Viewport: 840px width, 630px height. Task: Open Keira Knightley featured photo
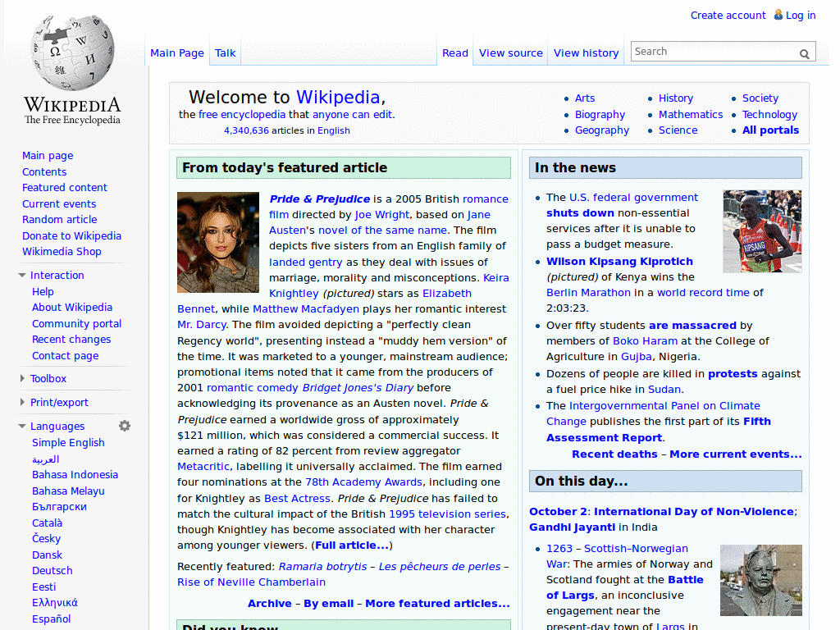(x=218, y=243)
